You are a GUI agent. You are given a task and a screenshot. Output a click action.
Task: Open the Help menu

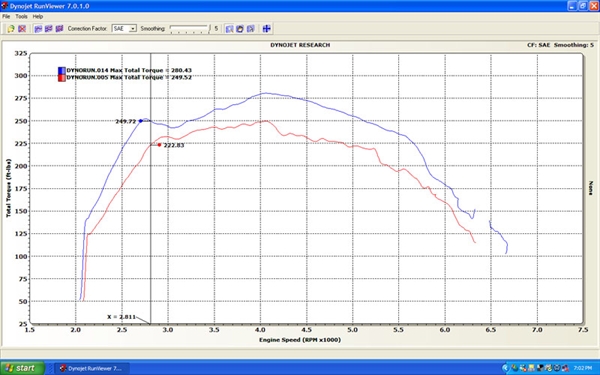pyautogui.click(x=38, y=16)
